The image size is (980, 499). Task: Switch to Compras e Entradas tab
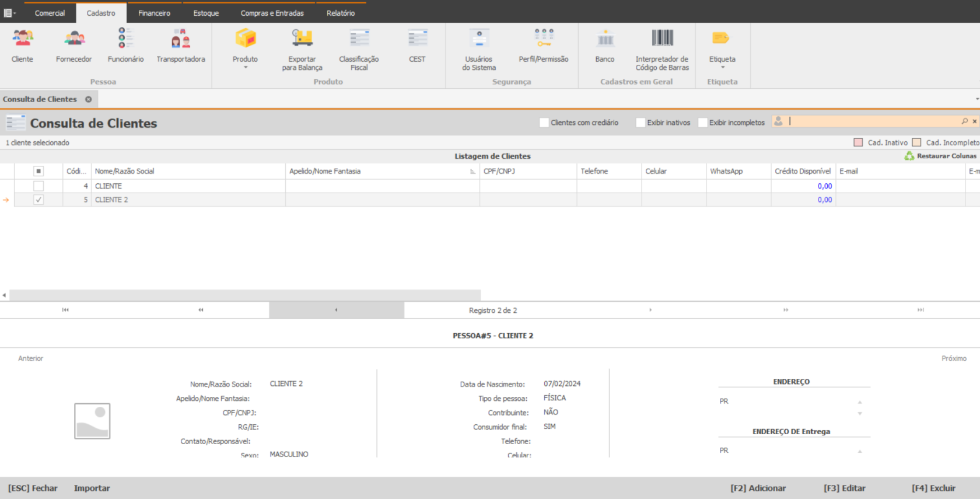tap(272, 13)
